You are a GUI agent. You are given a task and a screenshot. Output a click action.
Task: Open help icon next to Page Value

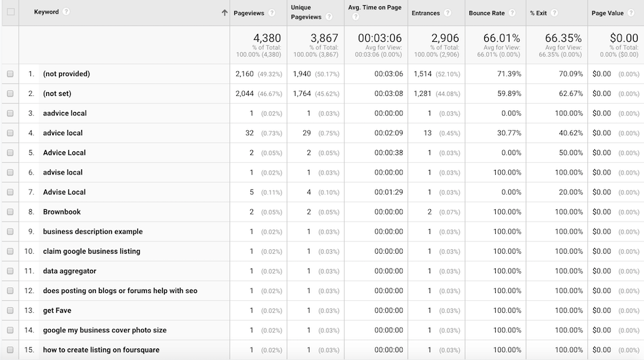pos(631,13)
